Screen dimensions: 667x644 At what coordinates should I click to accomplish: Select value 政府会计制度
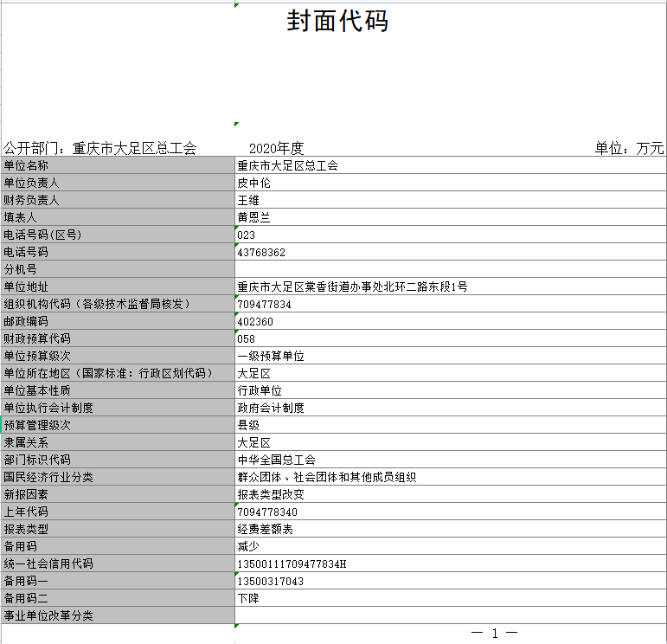[271, 409]
